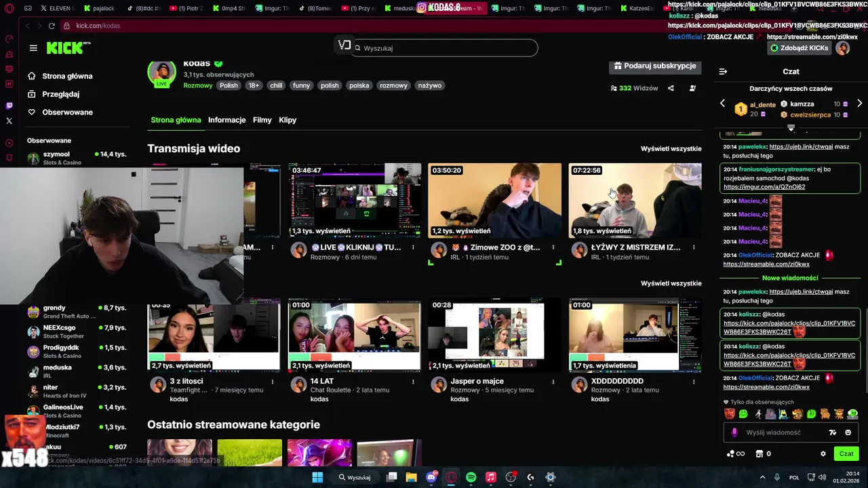868x488 pixels.
Task: Open Apple Music from the taskbar
Action: 491,477
